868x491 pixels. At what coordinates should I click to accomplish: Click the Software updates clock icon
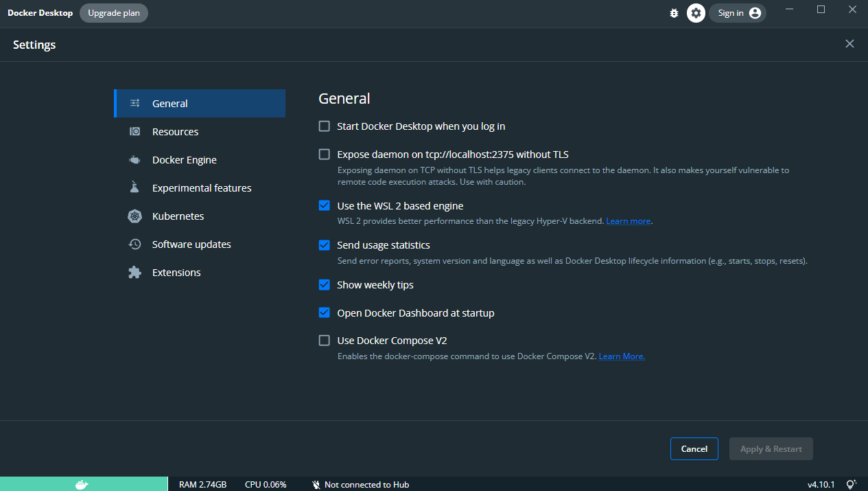[135, 244]
